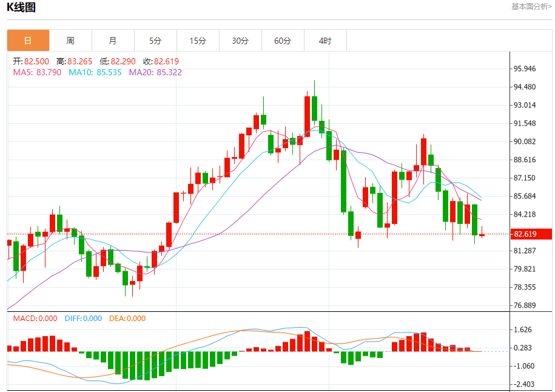Open the 基本面分析> link
Viewport: 555px width, 392px height.
pos(531,7)
